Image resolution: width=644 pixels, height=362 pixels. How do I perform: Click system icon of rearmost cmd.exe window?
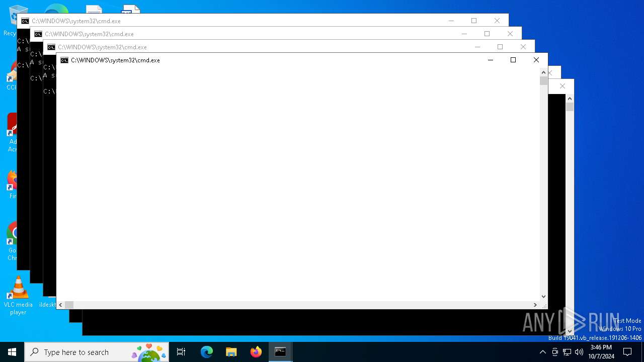click(x=25, y=21)
